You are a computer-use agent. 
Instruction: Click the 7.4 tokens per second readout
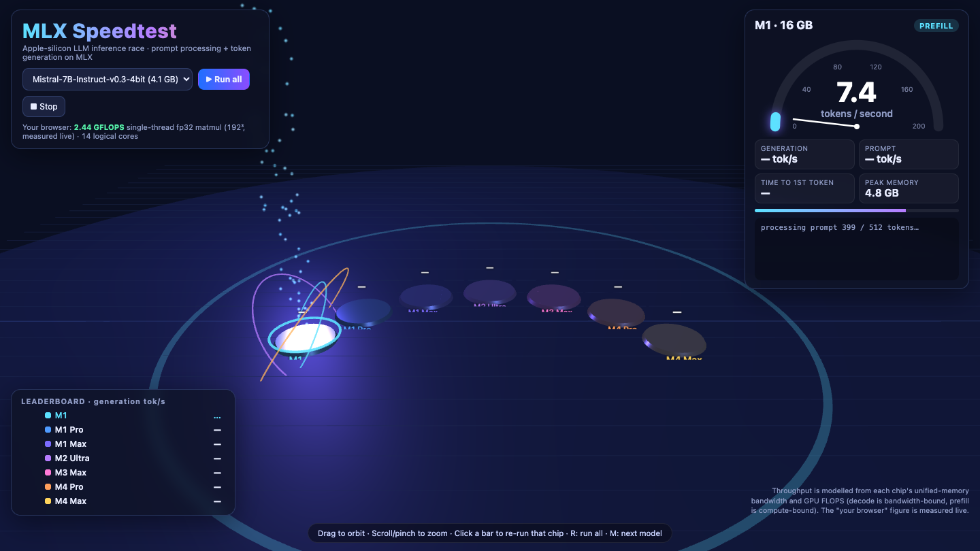tap(856, 93)
